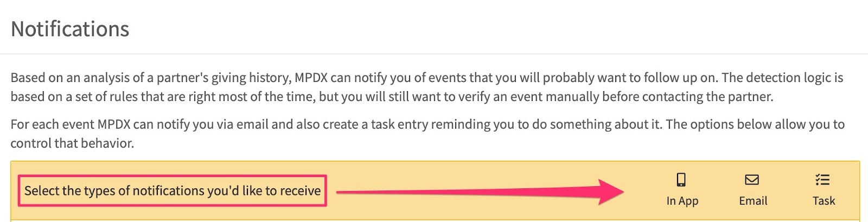Click the pink arrow pointing at In App
Screen dimensions: 868x222
[x=480, y=192]
